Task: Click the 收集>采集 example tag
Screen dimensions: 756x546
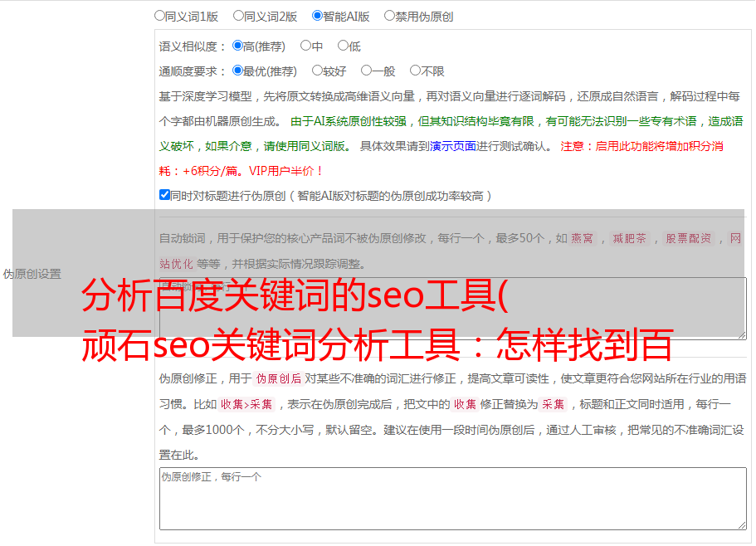Action: [246, 404]
